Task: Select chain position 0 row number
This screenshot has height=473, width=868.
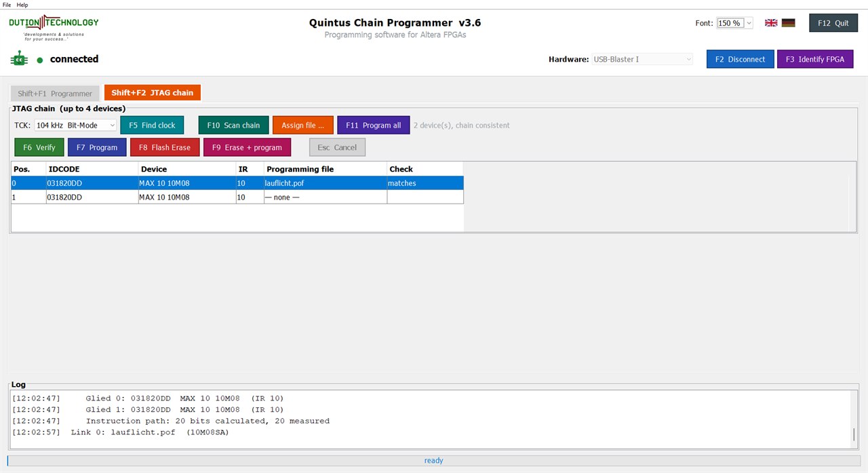Action: (x=28, y=183)
